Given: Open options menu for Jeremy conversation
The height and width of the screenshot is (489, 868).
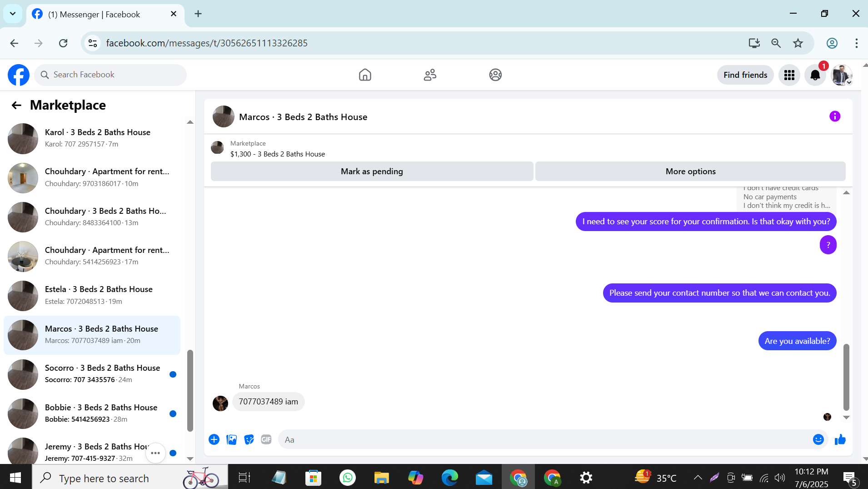Looking at the screenshot, I should click(x=155, y=453).
